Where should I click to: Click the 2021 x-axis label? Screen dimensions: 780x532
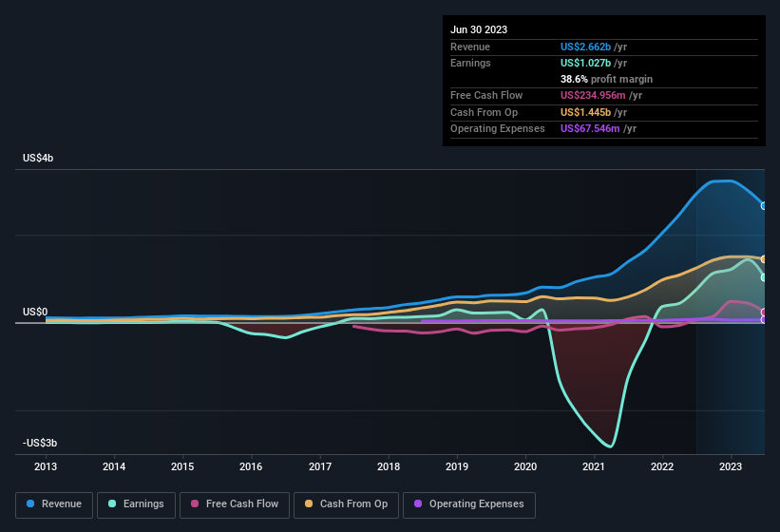pyautogui.click(x=594, y=466)
